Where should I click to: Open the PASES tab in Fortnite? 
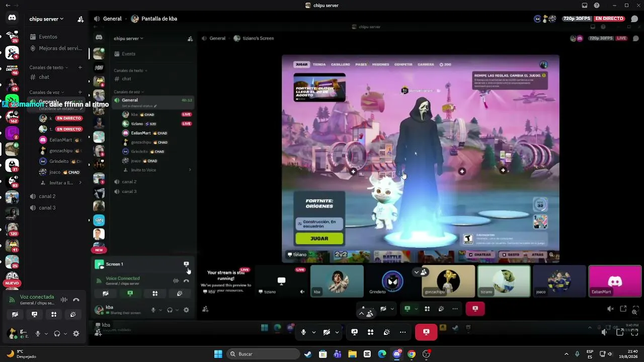(361, 64)
